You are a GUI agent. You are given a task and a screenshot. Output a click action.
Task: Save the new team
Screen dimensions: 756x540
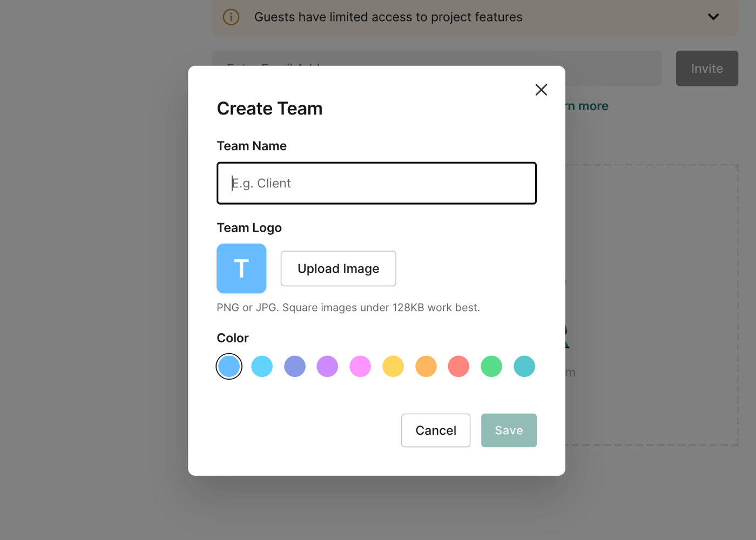click(x=509, y=430)
